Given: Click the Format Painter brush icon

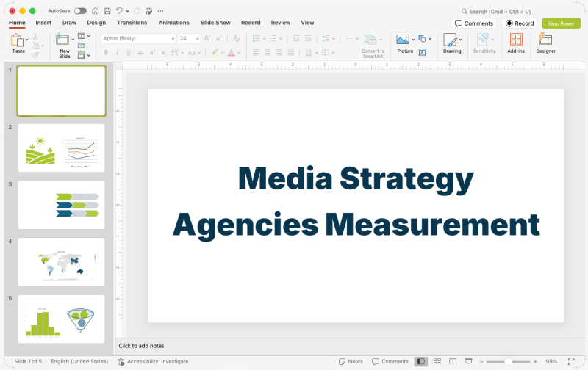Looking at the screenshot, I should [35, 55].
